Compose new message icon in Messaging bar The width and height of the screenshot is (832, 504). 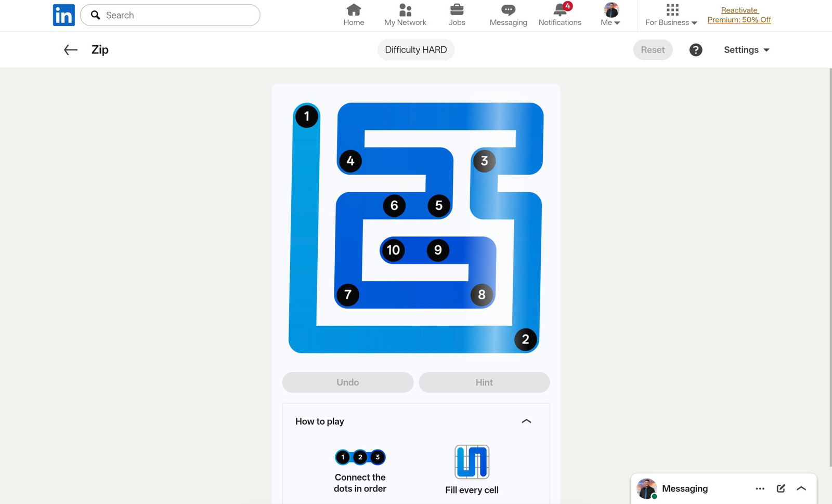781,488
